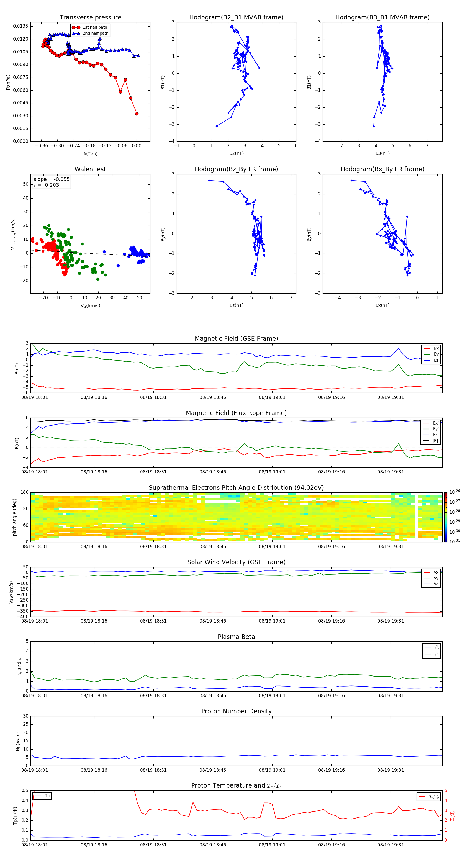Click the βp entry in Plasma Beta legend
Image resolution: width=473 pixels, height=868 pixels.
click(432, 647)
